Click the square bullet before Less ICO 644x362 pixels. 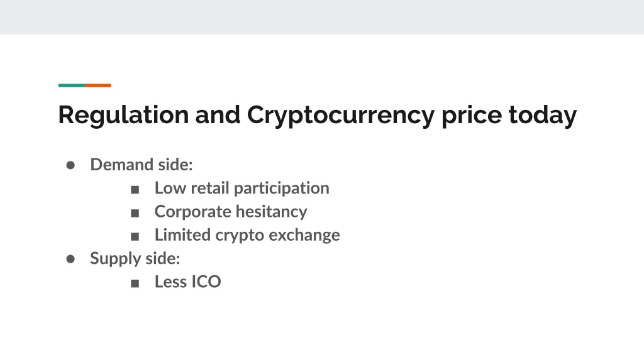(135, 283)
